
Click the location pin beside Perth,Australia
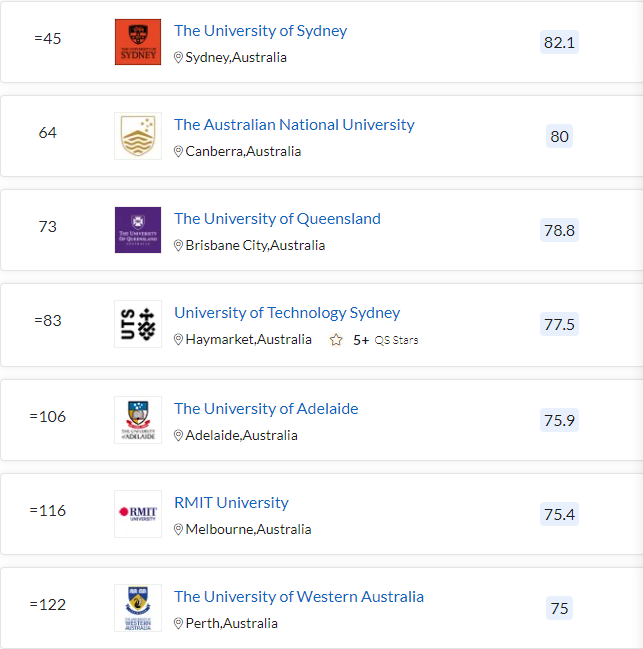tap(178, 623)
